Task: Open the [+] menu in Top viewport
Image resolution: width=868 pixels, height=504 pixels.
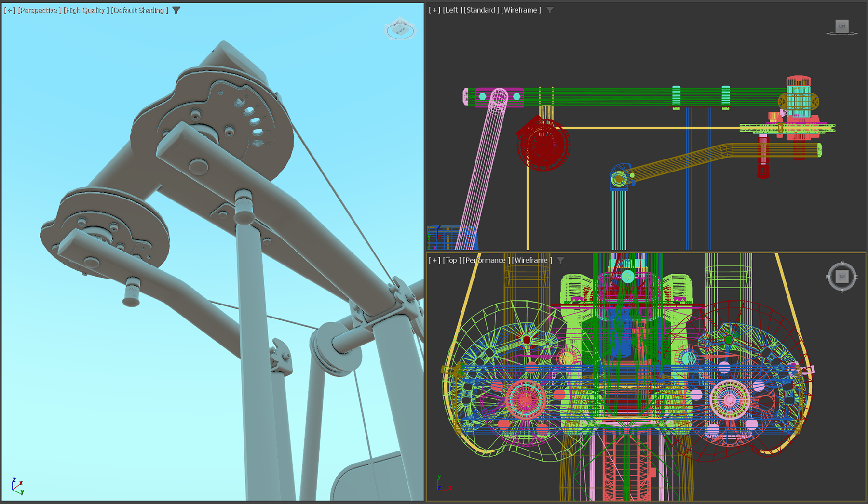Action: pyautogui.click(x=434, y=260)
